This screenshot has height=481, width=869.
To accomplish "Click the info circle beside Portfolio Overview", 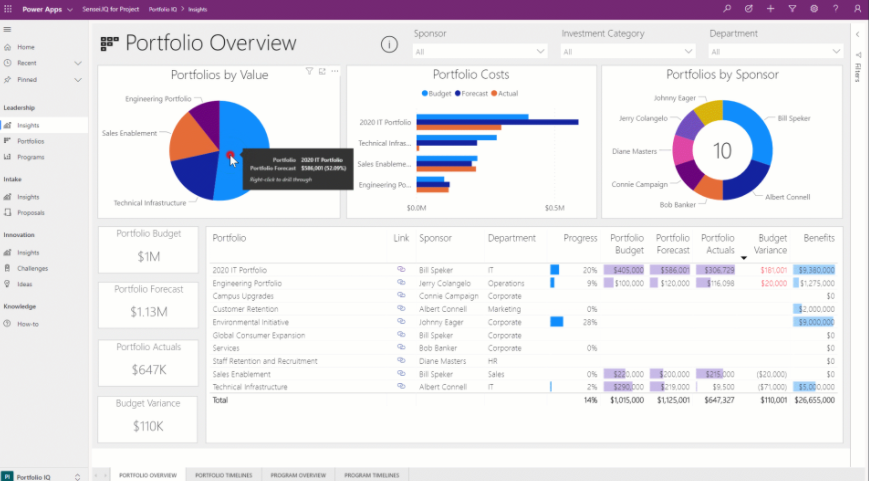I will click(389, 44).
